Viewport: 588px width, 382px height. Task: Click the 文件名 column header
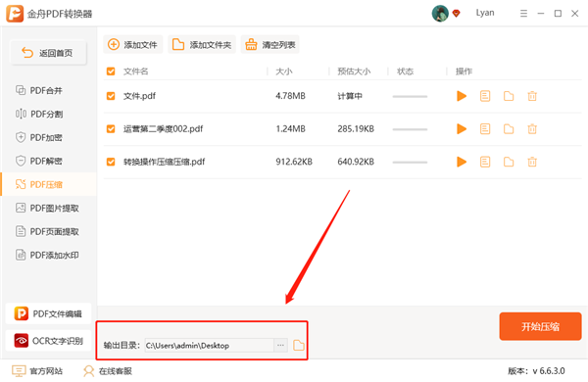click(136, 72)
